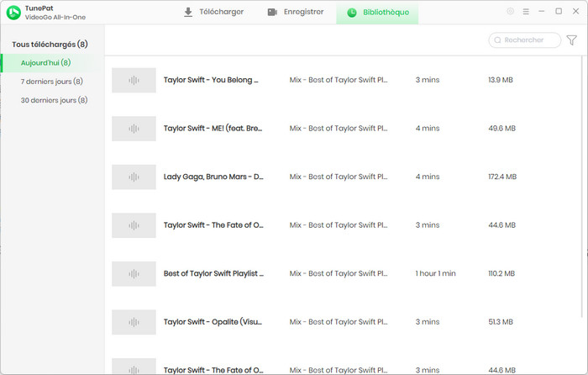
Task: Select title Lady Gaga, Bruno Mars - D...
Action: [213, 177]
